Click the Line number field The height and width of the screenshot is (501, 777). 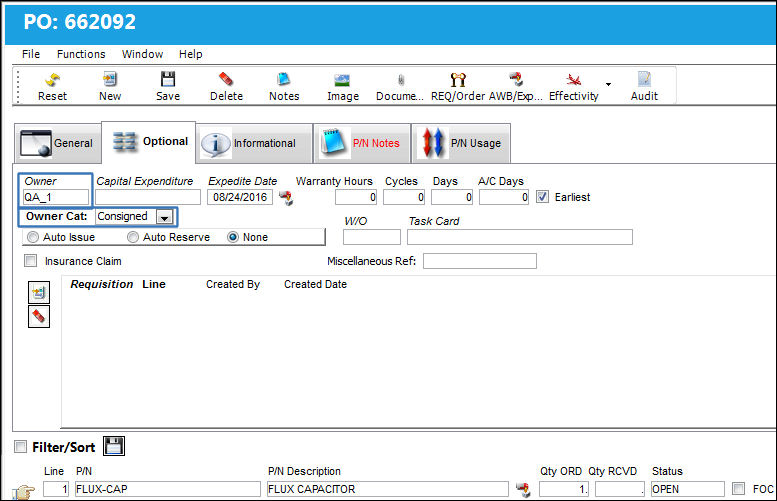pos(56,489)
